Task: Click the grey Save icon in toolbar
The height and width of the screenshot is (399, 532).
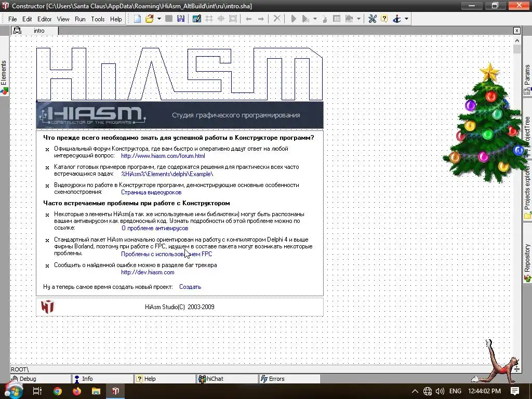Action: click(169, 19)
